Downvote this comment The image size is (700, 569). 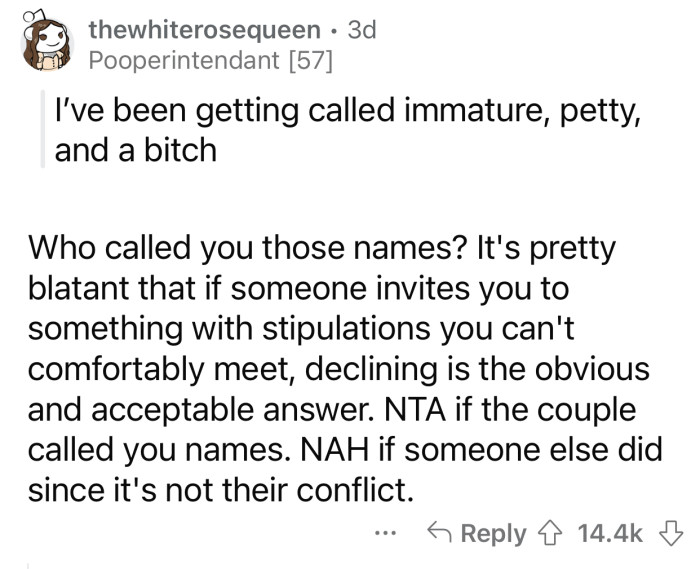click(x=675, y=534)
